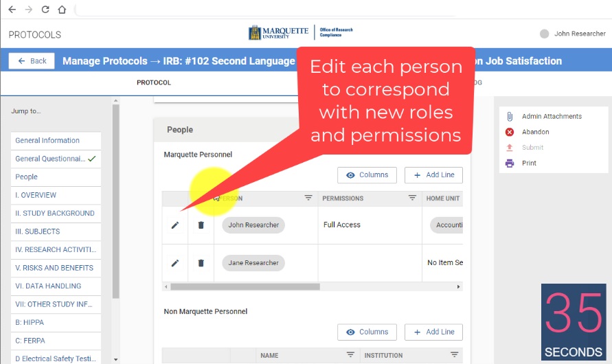Click the pencil icon for Jane Researcher
This screenshot has height=364, width=612.
click(x=175, y=263)
